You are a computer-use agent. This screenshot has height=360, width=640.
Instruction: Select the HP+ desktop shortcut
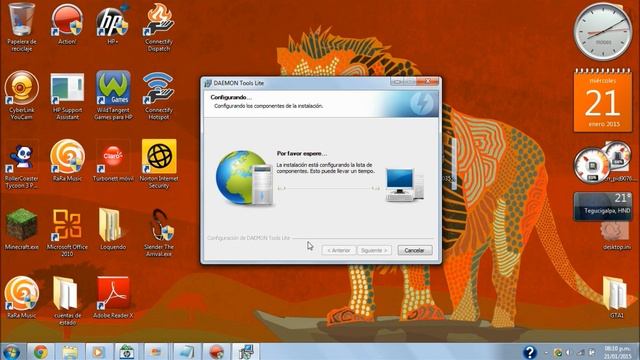click(x=113, y=24)
